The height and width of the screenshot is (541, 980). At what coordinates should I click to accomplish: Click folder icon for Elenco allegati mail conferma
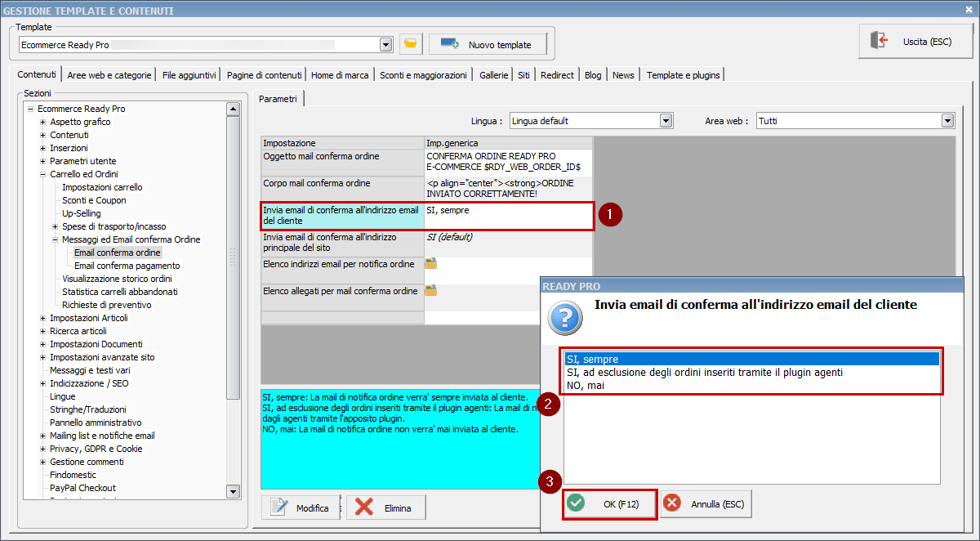pyautogui.click(x=431, y=290)
